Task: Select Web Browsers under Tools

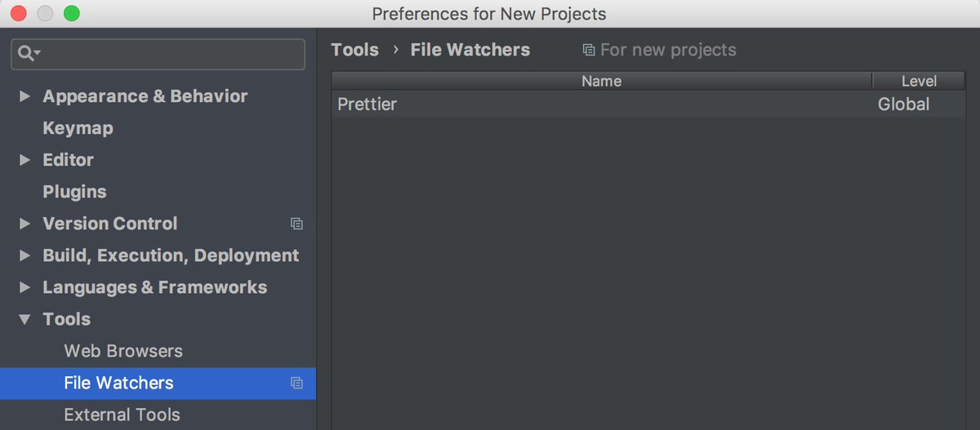Action: click(123, 351)
